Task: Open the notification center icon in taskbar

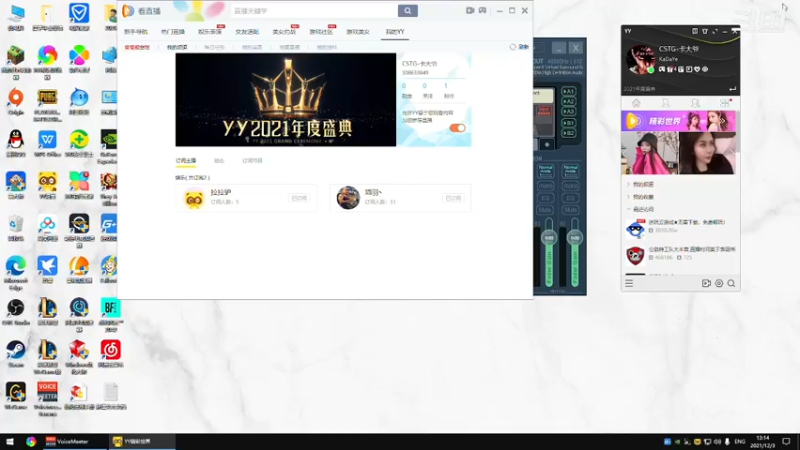Action: coord(786,441)
